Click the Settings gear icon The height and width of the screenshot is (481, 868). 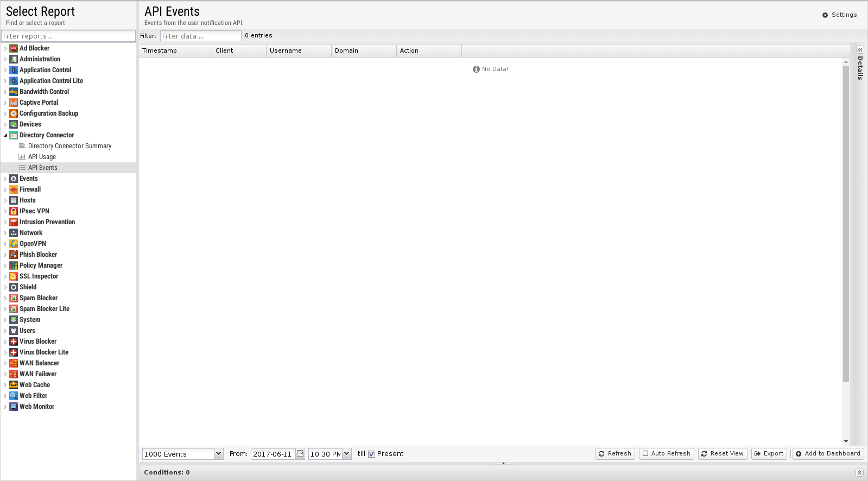pos(825,15)
